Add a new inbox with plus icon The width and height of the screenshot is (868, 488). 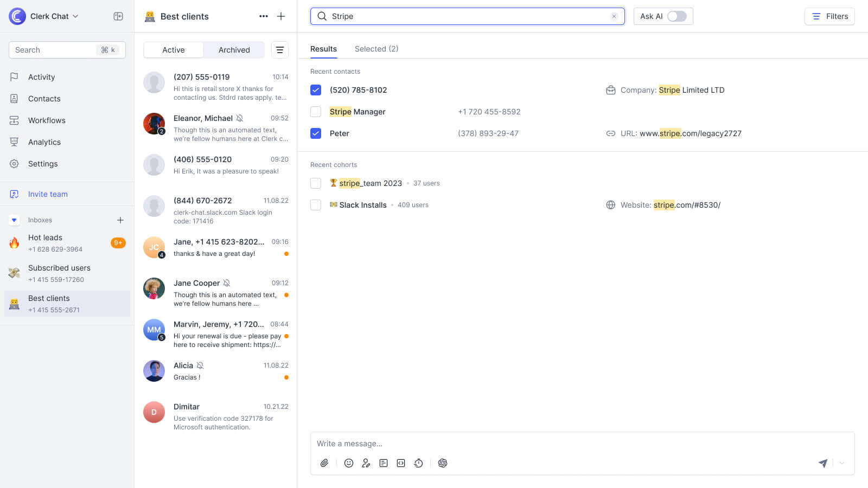click(x=120, y=220)
